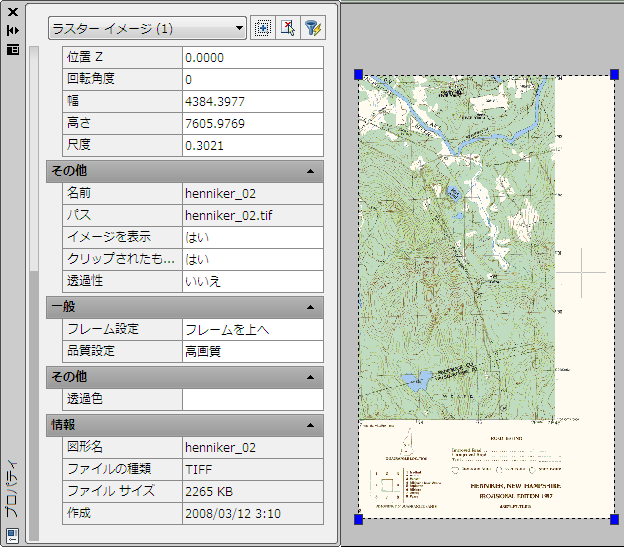Change イメージを表示 value はい
Viewport: 624px width, 547px height.
tap(253, 237)
